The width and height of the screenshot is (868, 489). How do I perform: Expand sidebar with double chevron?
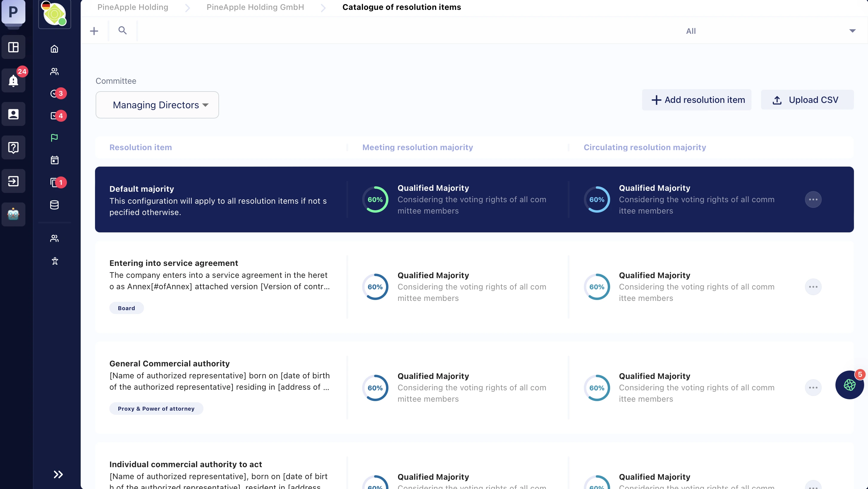[x=58, y=475]
